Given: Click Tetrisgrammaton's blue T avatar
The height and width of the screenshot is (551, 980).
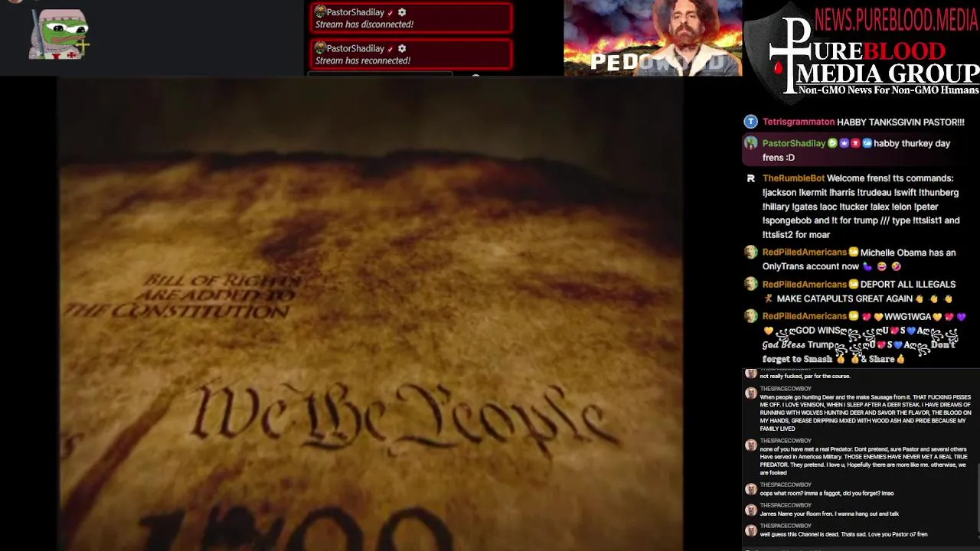Looking at the screenshot, I should 750,122.
